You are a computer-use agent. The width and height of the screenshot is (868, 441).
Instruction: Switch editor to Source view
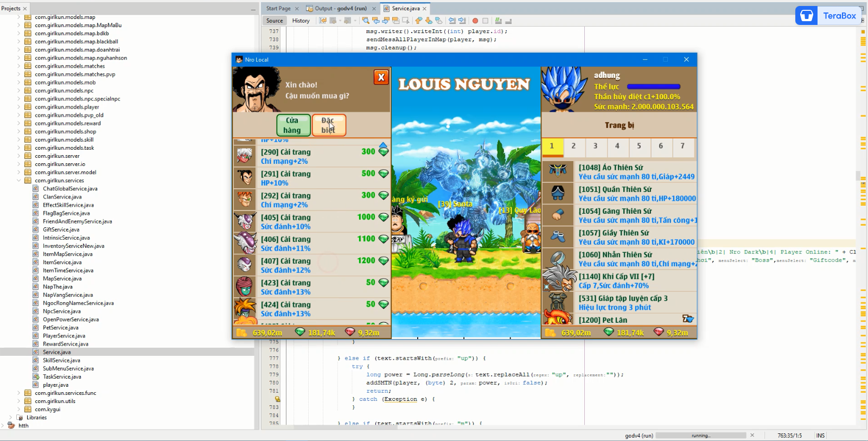point(275,21)
